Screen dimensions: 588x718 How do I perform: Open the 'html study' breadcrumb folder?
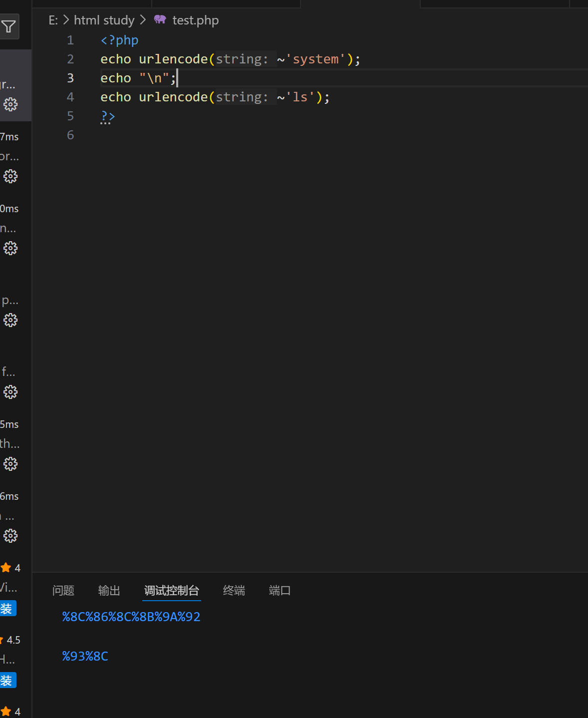point(104,20)
